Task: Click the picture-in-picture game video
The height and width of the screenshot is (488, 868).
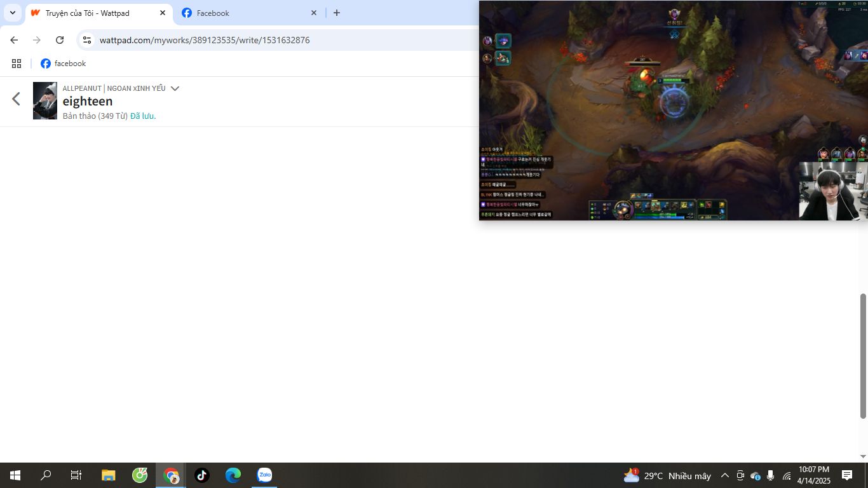Action: coord(673,110)
